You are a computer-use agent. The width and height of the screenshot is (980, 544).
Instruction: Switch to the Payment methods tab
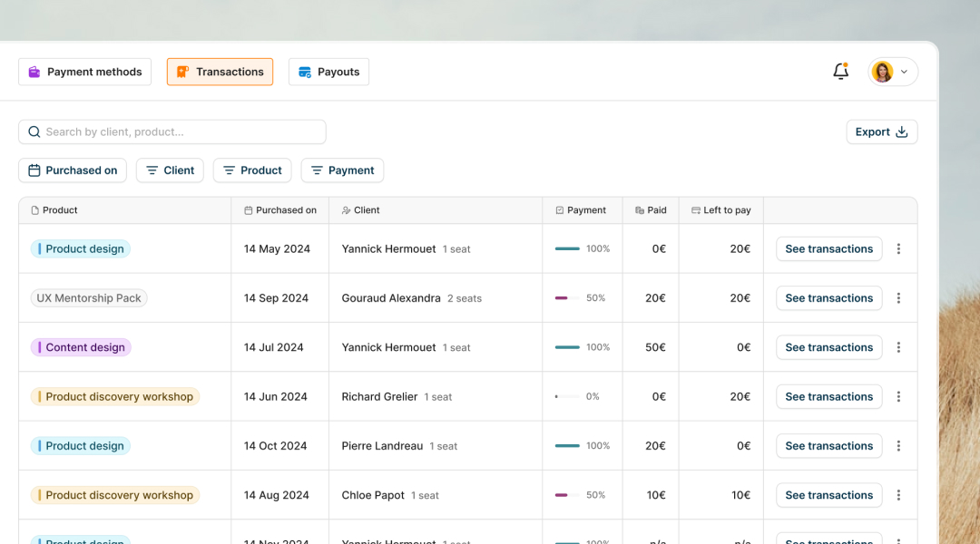(84, 71)
